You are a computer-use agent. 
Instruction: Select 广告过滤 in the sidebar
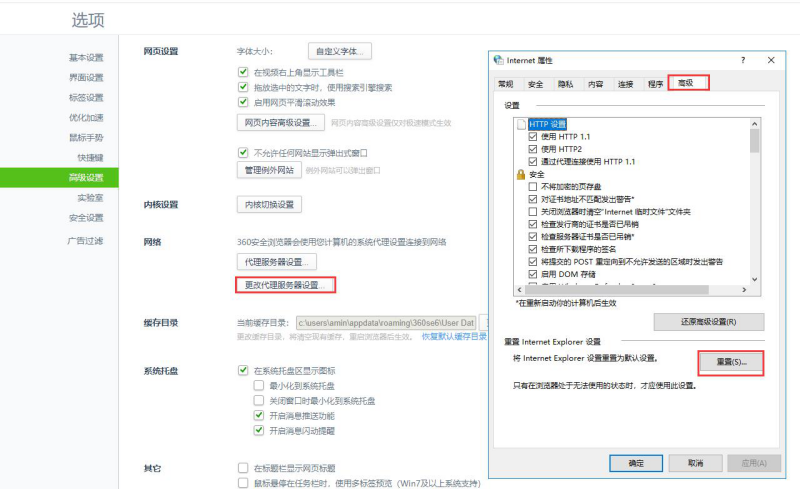click(x=85, y=240)
